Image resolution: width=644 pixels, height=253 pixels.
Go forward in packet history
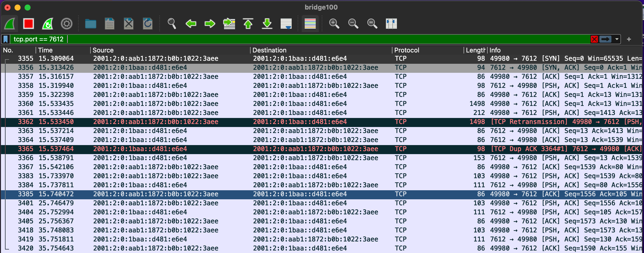tap(210, 24)
